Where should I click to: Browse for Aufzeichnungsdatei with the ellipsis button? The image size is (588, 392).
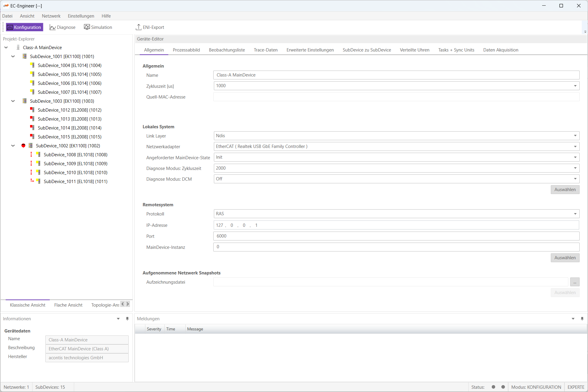click(575, 282)
